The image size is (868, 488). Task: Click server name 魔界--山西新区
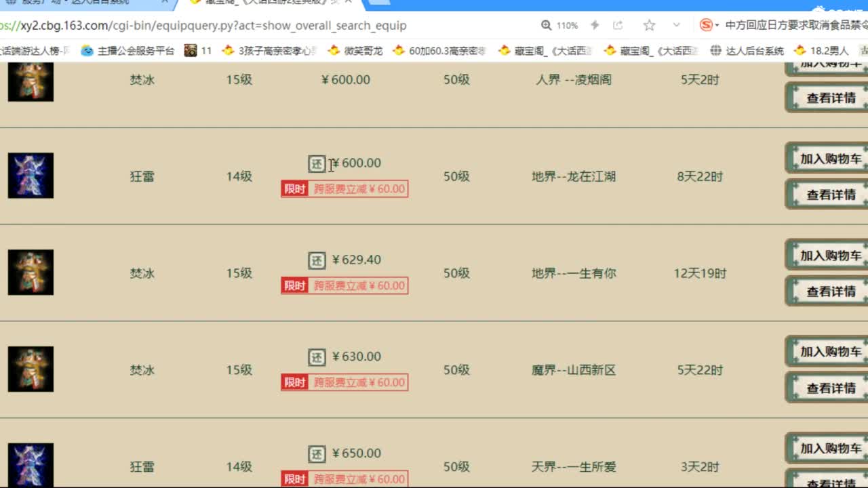click(x=574, y=371)
